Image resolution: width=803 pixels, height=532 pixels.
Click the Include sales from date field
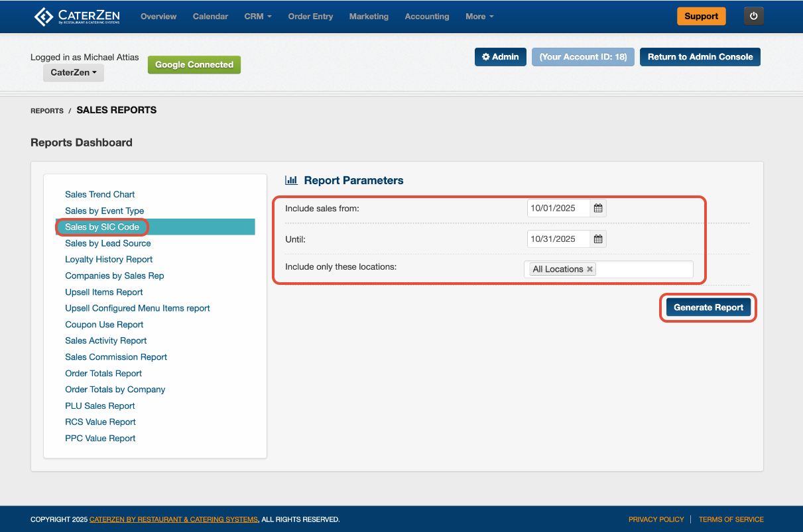(x=558, y=208)
